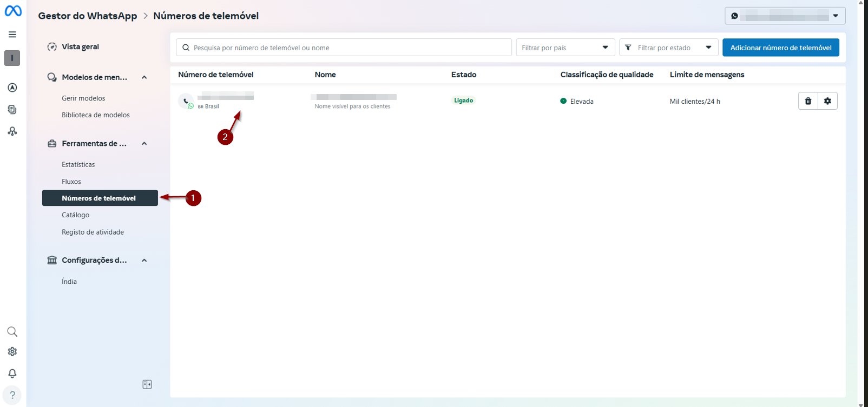This screenshot has width=868, height=407.
Task: Go to Gerir modelos menu item
Action: [x=83, y=98]
